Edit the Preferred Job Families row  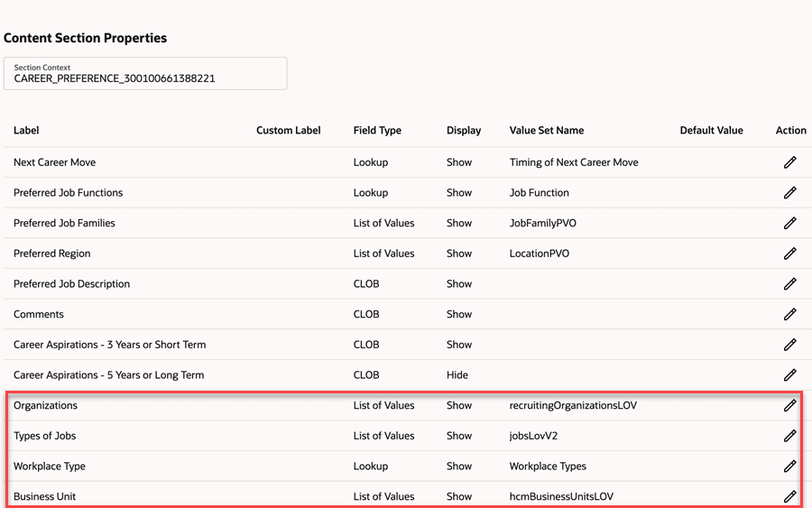[x=789, y=223]
